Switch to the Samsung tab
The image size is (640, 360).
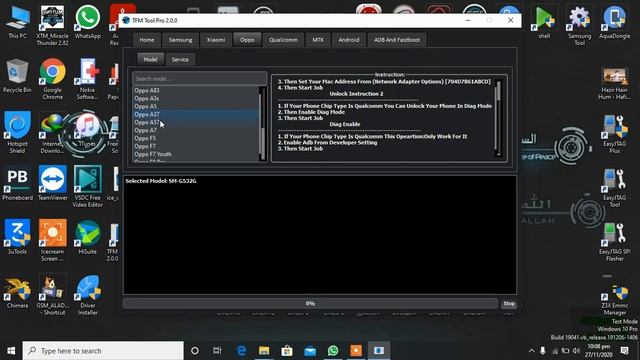(x=180, y=40)
